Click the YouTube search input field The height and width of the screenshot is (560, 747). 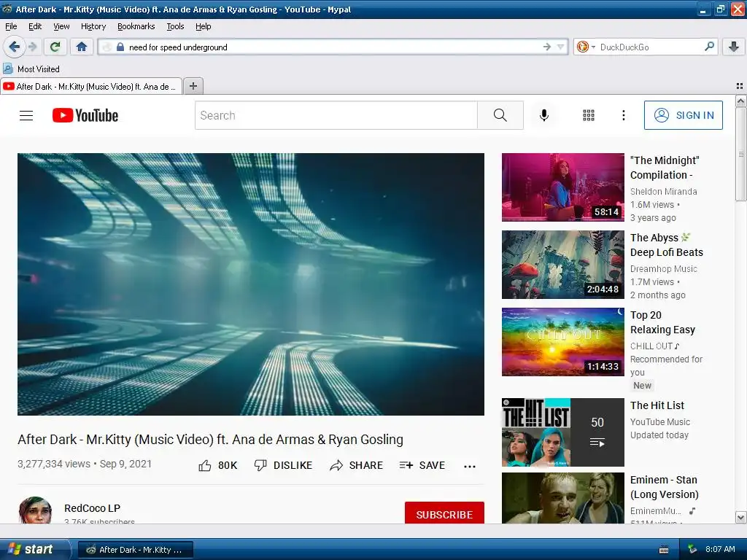pos(336,115)
